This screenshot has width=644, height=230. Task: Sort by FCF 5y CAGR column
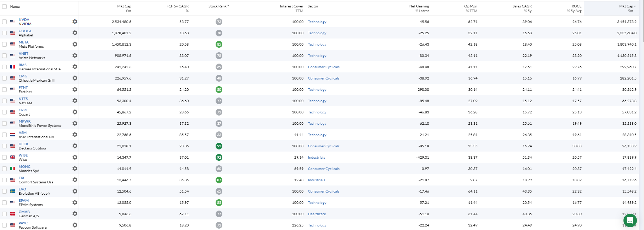tap(177, 8)
